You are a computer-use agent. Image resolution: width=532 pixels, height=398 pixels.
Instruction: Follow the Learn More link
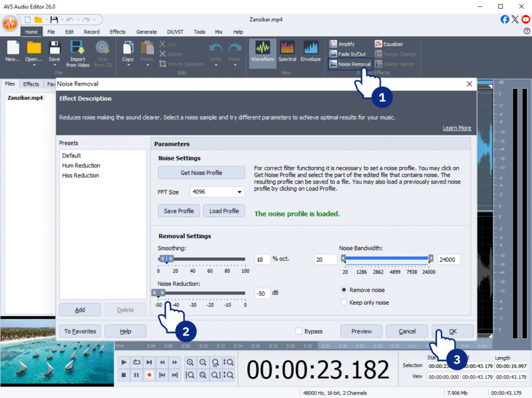coord(457,128)
